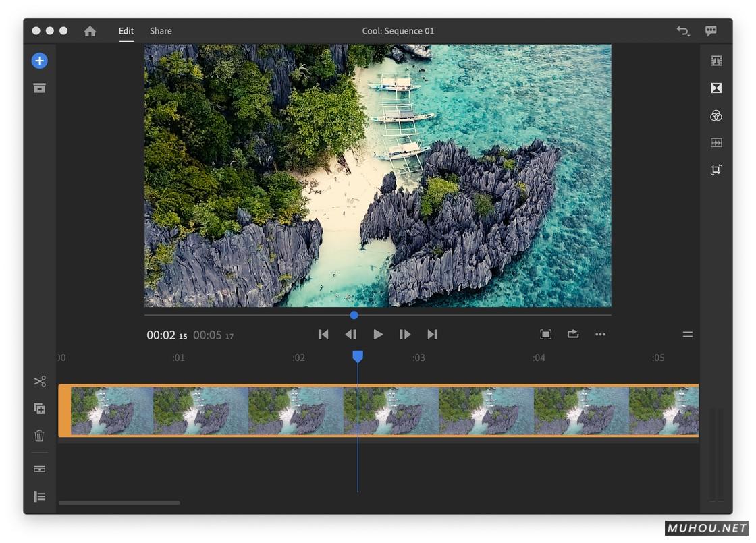The image size is (756, 543).
Task: Click the :04 mark on timeline ruler
Action: tap(539, 358)
